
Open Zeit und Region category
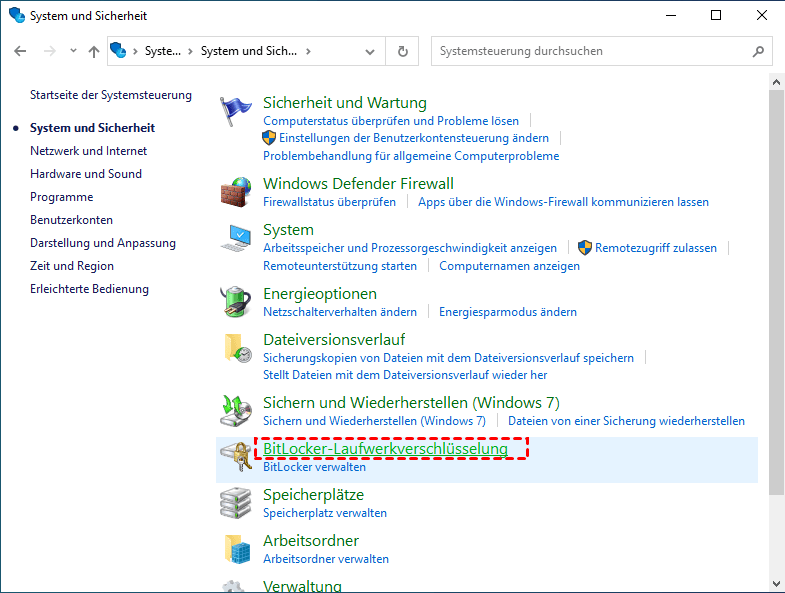click(72, 266)
